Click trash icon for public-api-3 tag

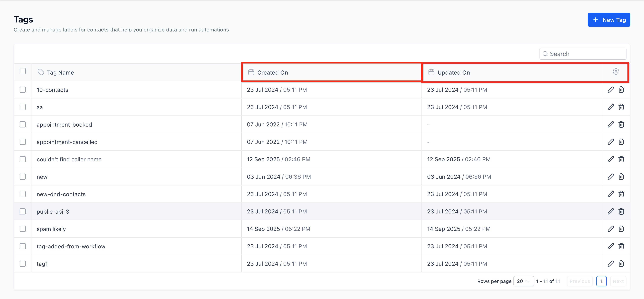point(621,211)
